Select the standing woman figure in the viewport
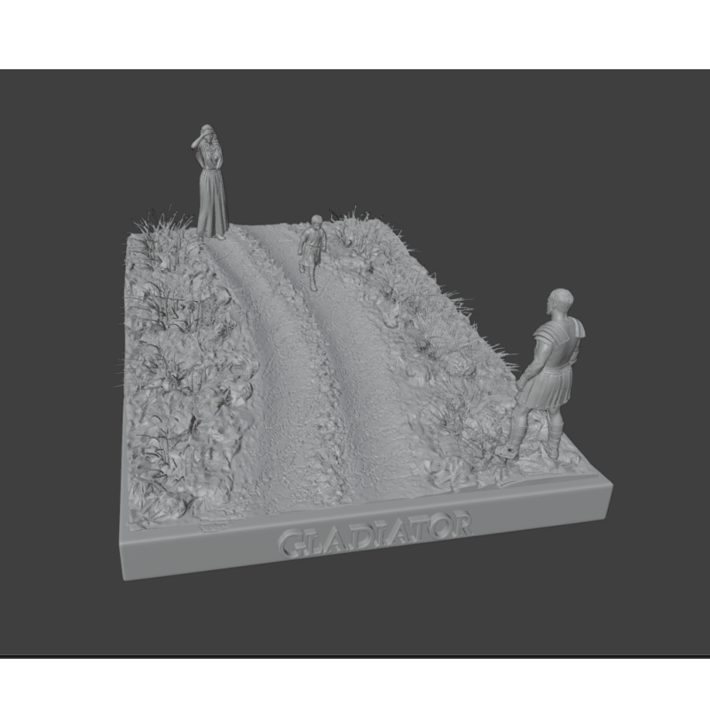 [x=209, y=182]
